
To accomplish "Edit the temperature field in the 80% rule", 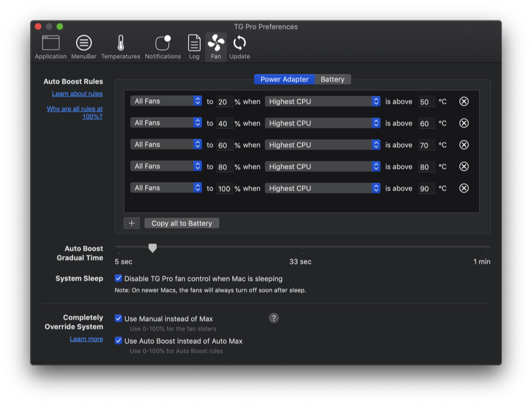I will (x=427, y=167).
